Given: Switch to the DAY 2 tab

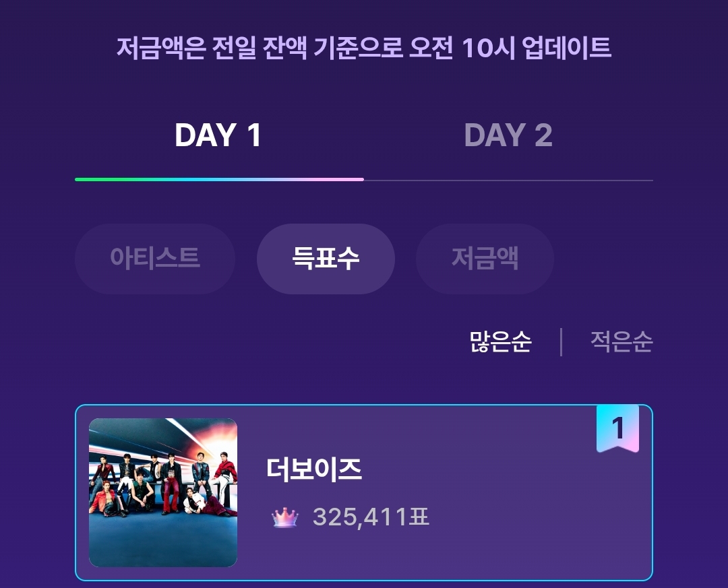Looking at the screenshot, I should [x=508, y=135].
